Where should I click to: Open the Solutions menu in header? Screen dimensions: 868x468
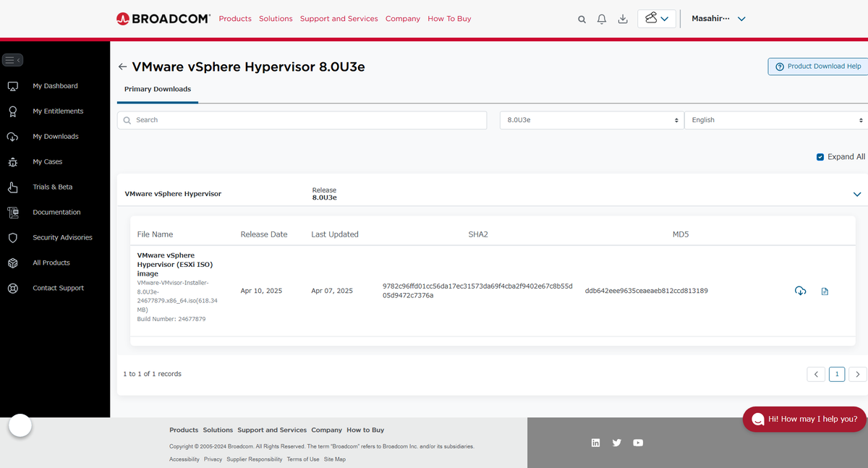tap(276, 19)
